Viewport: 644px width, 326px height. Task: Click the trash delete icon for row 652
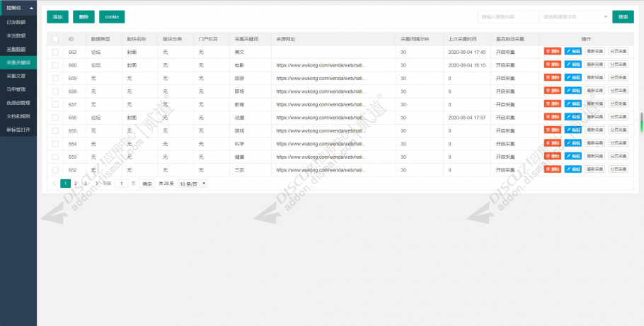[x=548, y=169]
